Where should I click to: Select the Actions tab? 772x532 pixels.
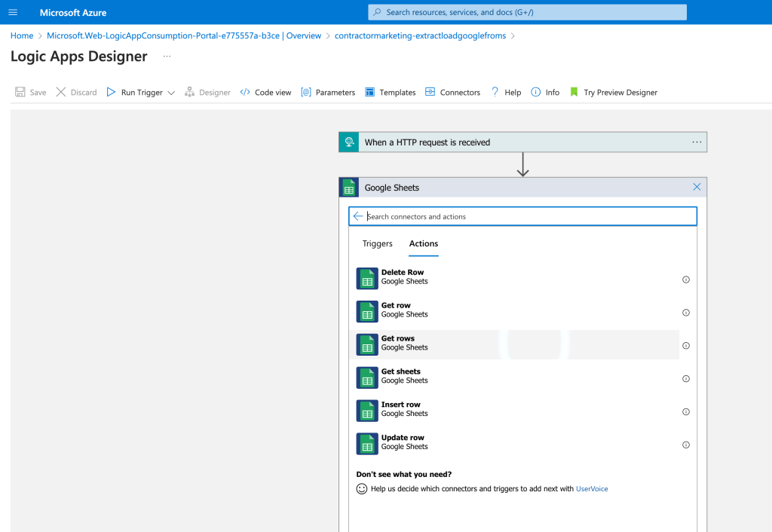pos(424,243)
